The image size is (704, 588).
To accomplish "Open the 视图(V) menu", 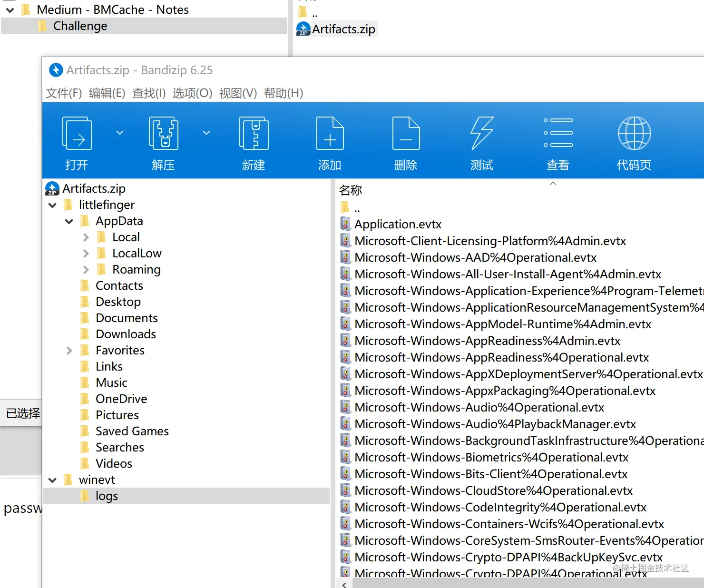I will click(x=238, y=93).
